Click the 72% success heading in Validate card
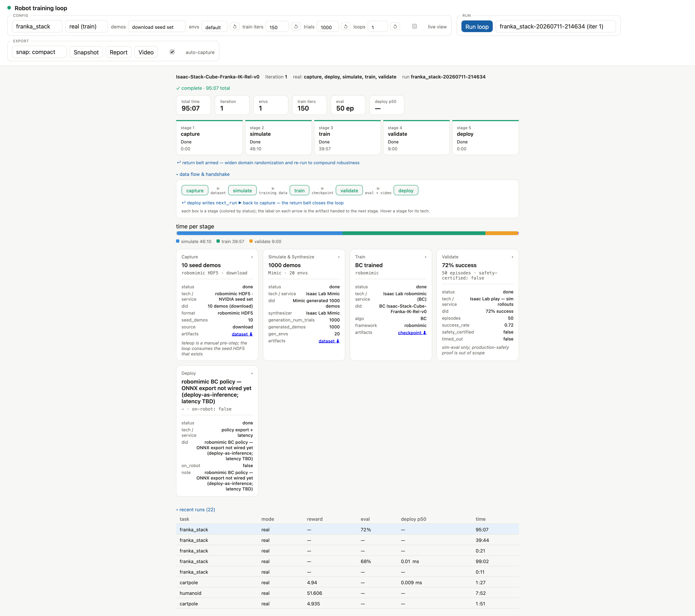Screen dimensions: 695x616 click(x=459, y=265)
